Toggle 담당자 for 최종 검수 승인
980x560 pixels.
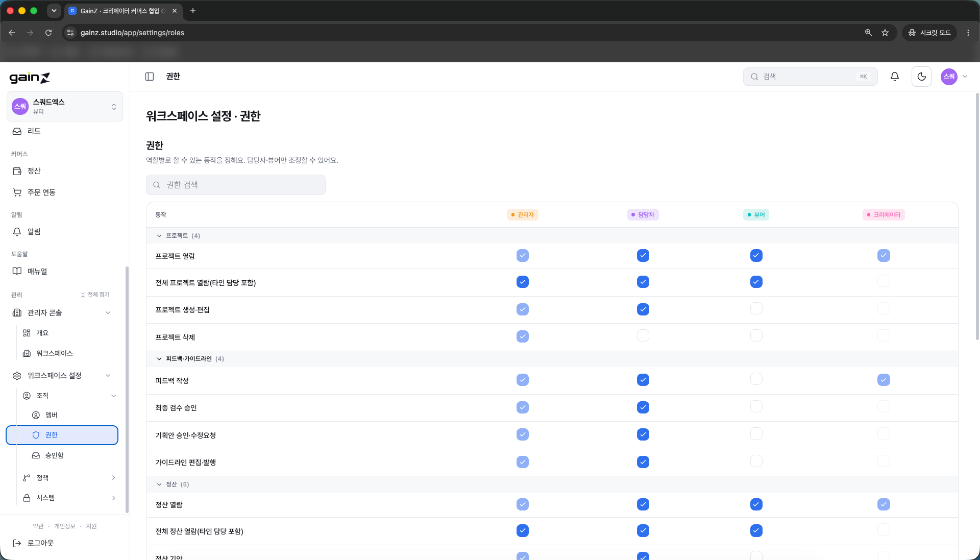(x=643, y=407)
